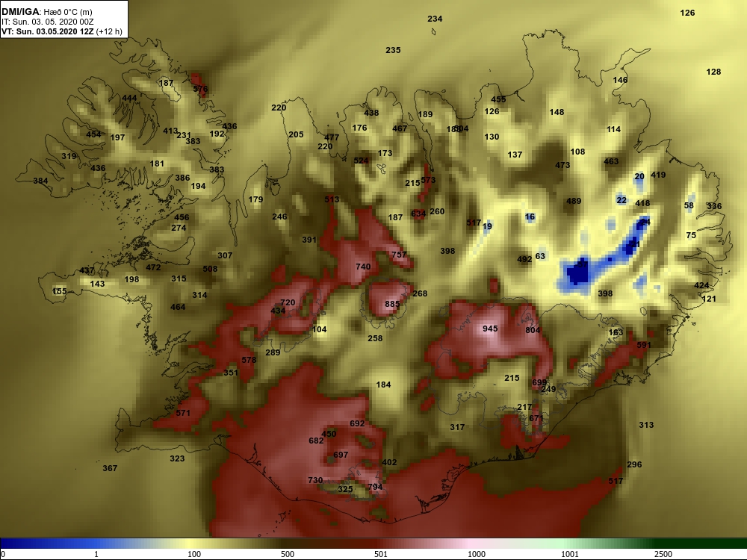Click the 885 value on the central ice cap
Viewport: 747px width, 560px height.
[x=392, y=304]
